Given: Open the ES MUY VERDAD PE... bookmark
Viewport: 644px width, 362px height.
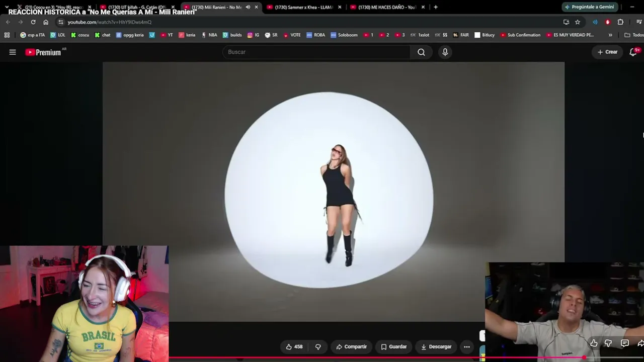Looking at the screenshot, I should (x=570, y=35).
